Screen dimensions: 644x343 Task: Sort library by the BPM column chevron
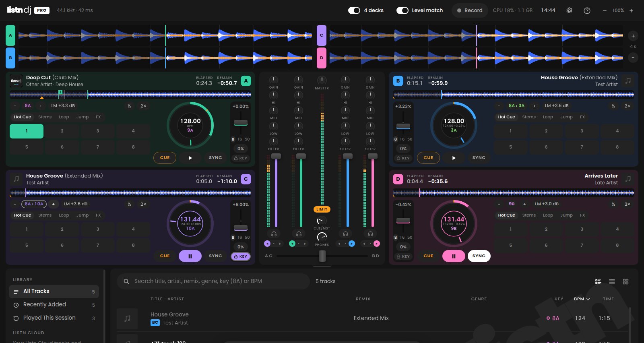tap(588, 299)
